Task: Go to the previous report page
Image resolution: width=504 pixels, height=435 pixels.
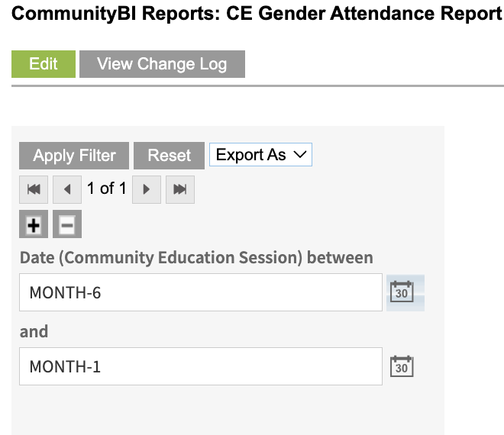Action: click(x=67, y=189)
